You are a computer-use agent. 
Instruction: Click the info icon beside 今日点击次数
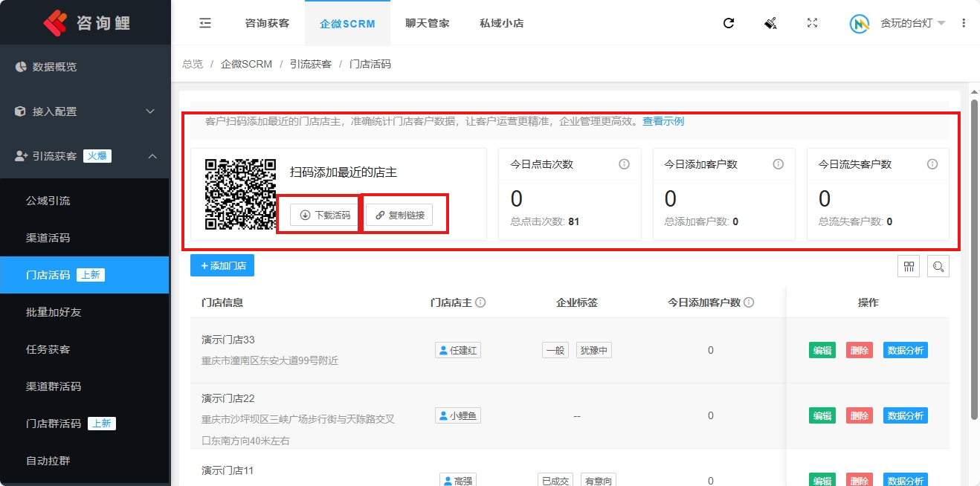click(624, 164)
